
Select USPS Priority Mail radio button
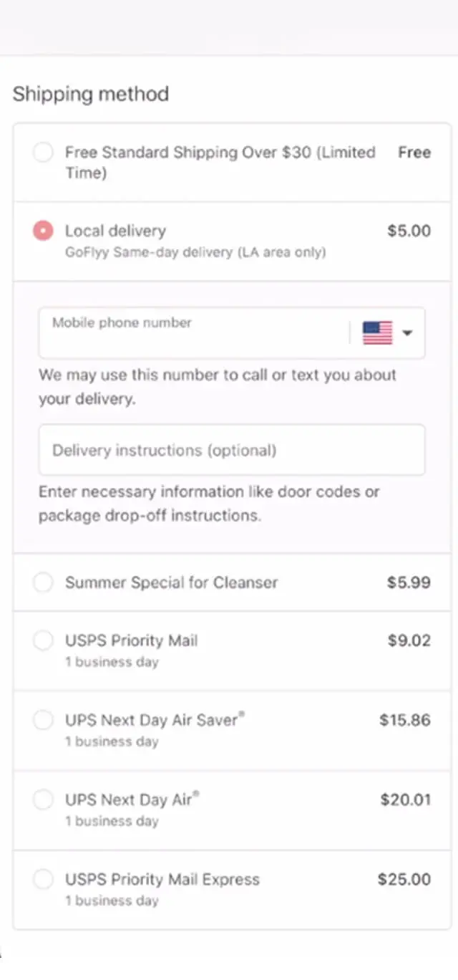pyautogui.click(x=43, y=640)
